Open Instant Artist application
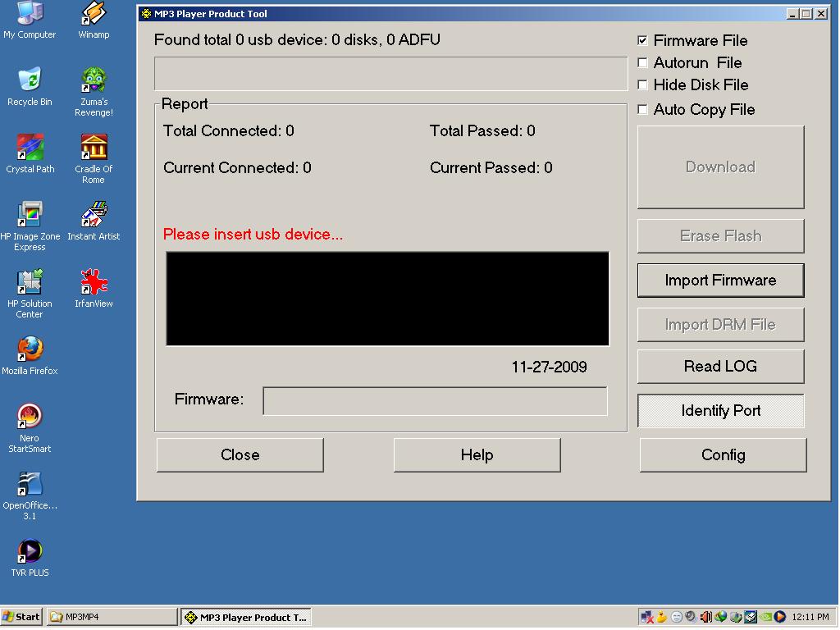Viewport: 840px width, 630px height. tap(93, 213)
